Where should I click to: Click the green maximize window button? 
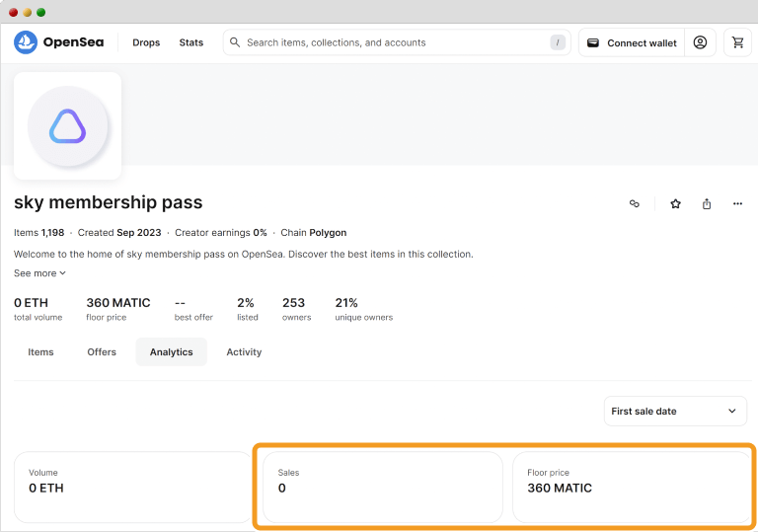click(x=41, y=12)
